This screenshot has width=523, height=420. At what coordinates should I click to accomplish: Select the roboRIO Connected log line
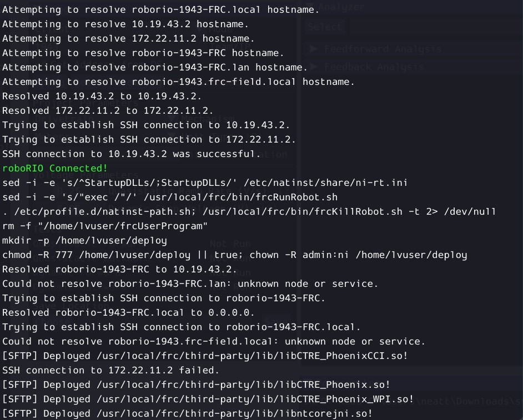[x=54, y=168]
